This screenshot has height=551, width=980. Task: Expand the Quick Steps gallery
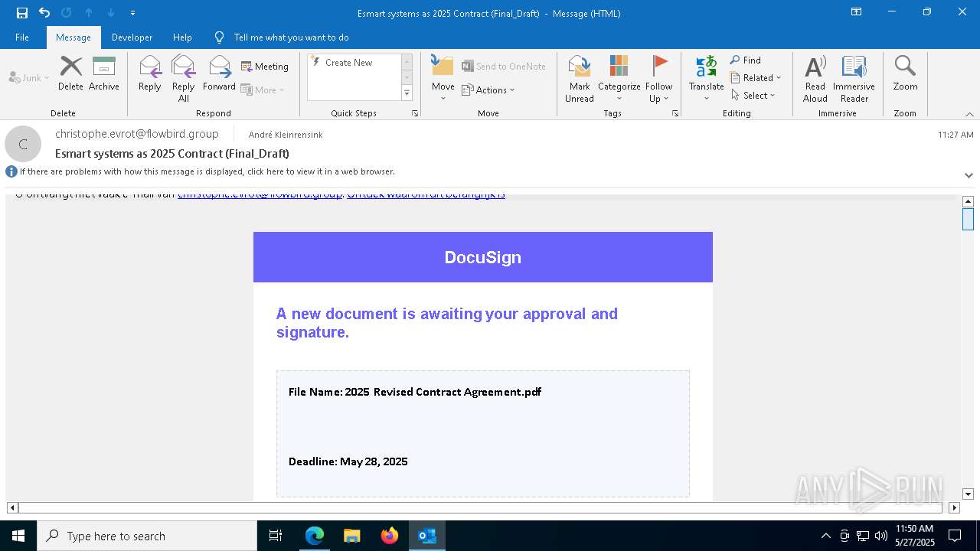click(407, 93)
